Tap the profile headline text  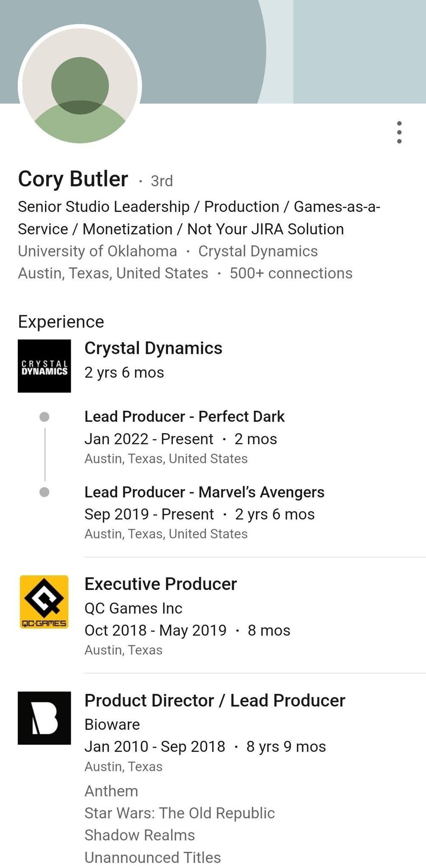(199, 218)
